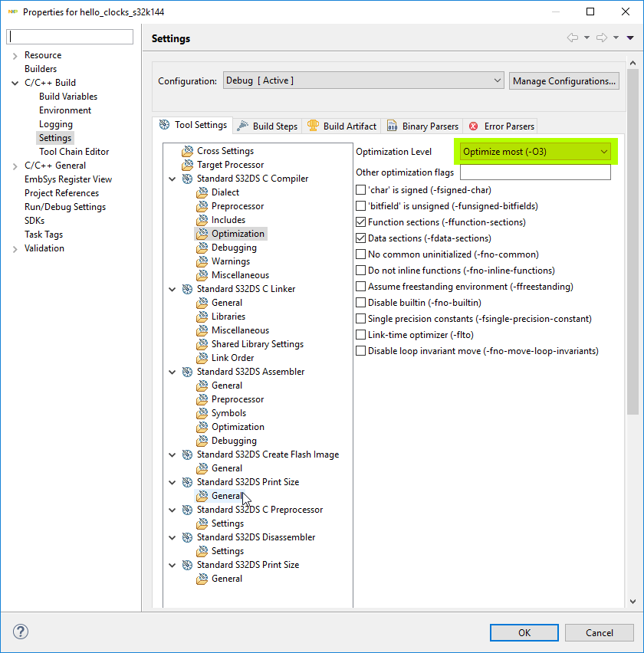The image size is (644, 653).
Task: Expand the C/C++ General node
Action: (15, 166)
